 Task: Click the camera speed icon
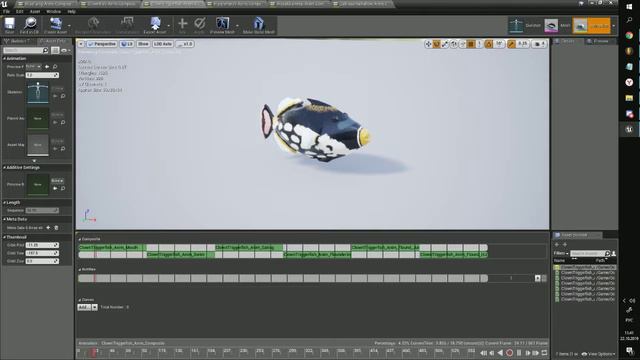[538, 44]
